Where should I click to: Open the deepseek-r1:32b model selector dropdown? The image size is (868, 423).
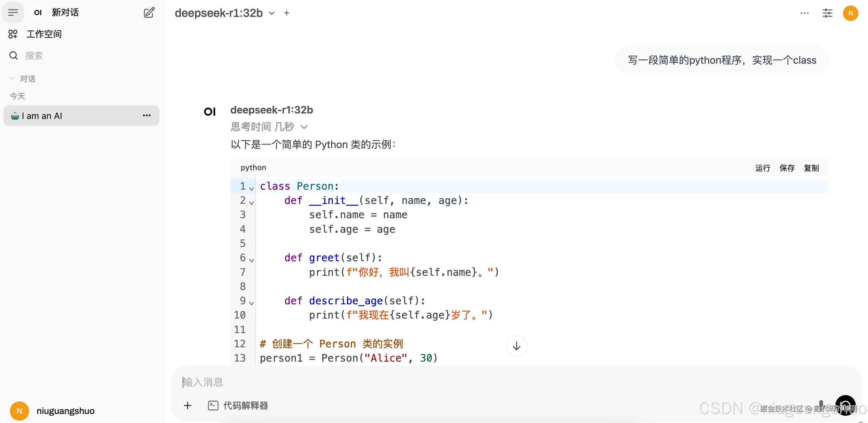pyautogui.click(x=272, y=13)
